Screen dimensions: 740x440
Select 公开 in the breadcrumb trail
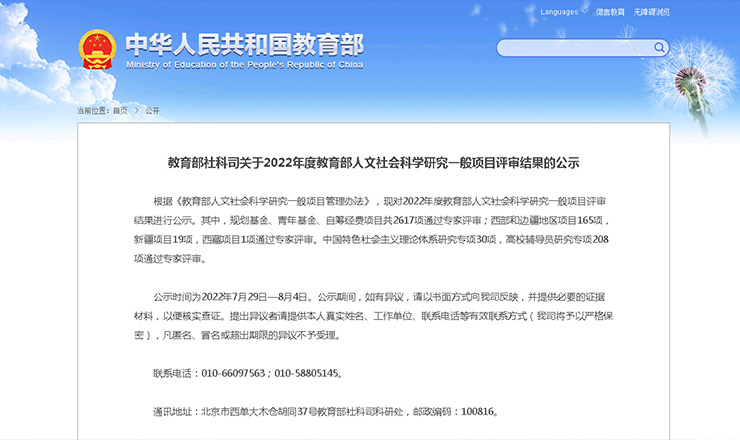tap(152, 110)
